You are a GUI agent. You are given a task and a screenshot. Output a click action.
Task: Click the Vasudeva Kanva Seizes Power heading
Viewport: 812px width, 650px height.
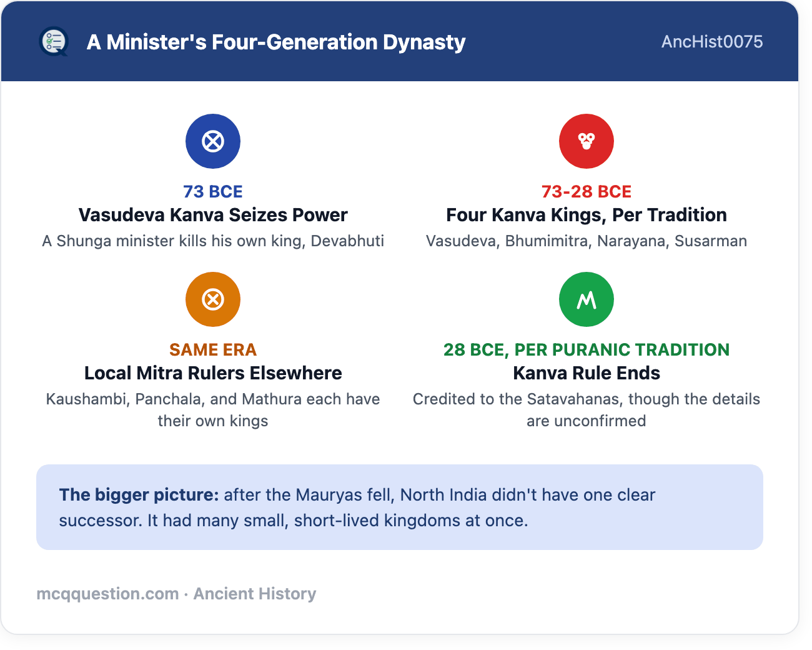213,215
